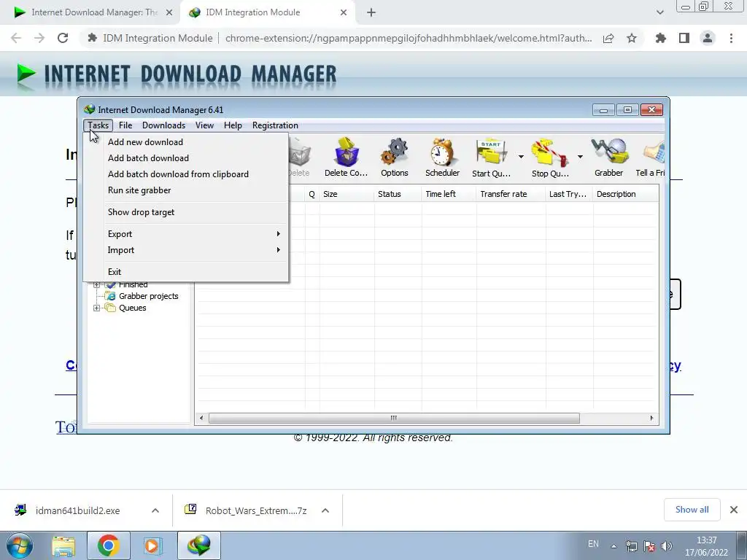Click the Delete Completed toolbar icon
This screenshot has height=560, width=747.
pos(346,157)
